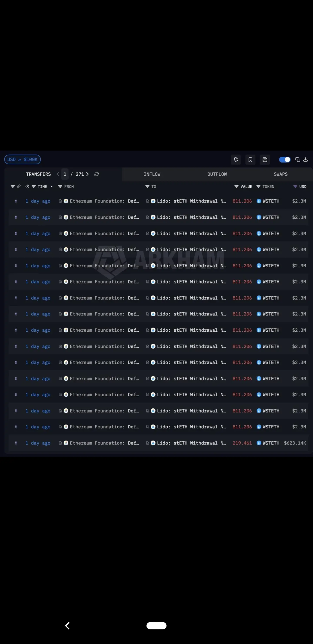Click the WSTETH token icon on the 219.461 row

point(259,443)
